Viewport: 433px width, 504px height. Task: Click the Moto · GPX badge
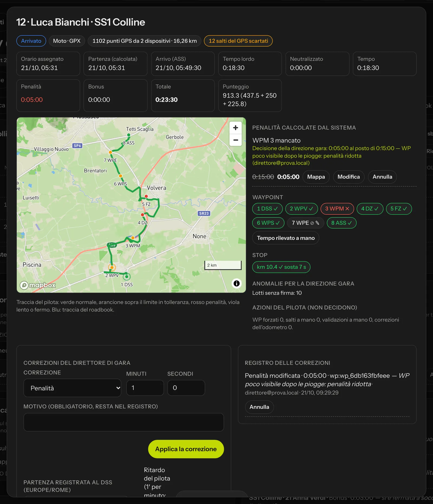click(67, 41)
